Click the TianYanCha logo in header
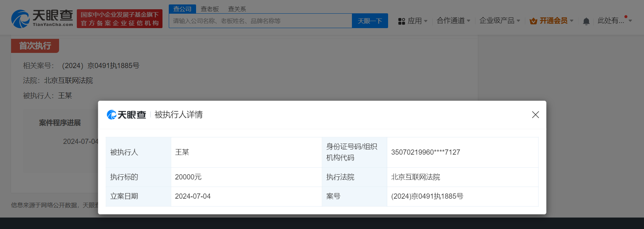 click(x=42, y=18)
